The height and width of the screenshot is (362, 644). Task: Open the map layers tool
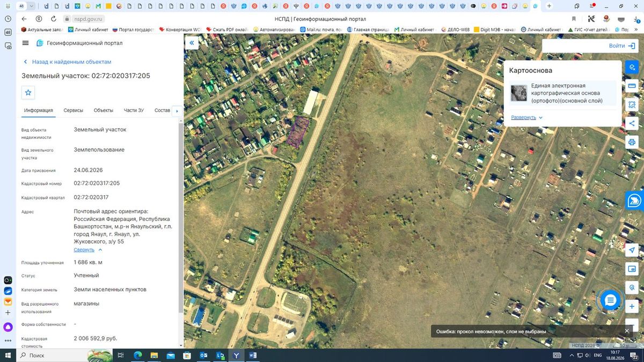(632, 67)
